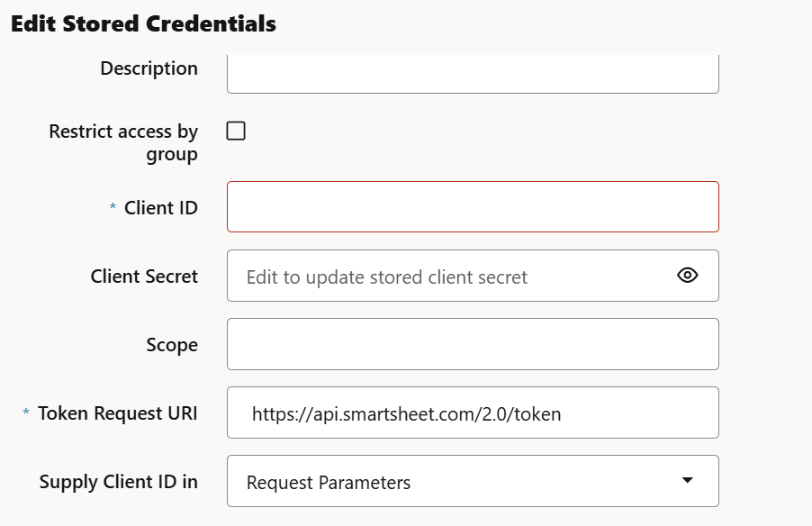This screenshot has height=526, width=812.
Task: Click the Token Request URI input box
Action: coord(473,413)
